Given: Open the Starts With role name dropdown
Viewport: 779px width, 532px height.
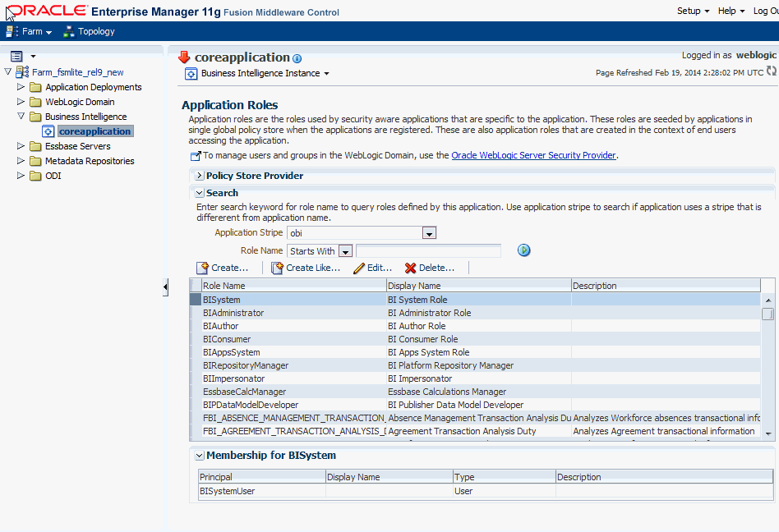Looking at the screenshot, I should (345, 251).
